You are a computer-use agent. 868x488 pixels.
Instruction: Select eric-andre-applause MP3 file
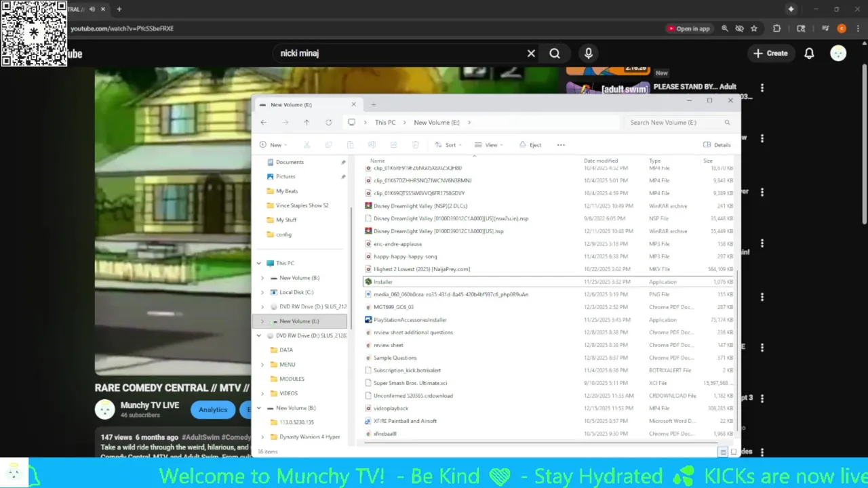pyautogui.click(x=548, y=244)
